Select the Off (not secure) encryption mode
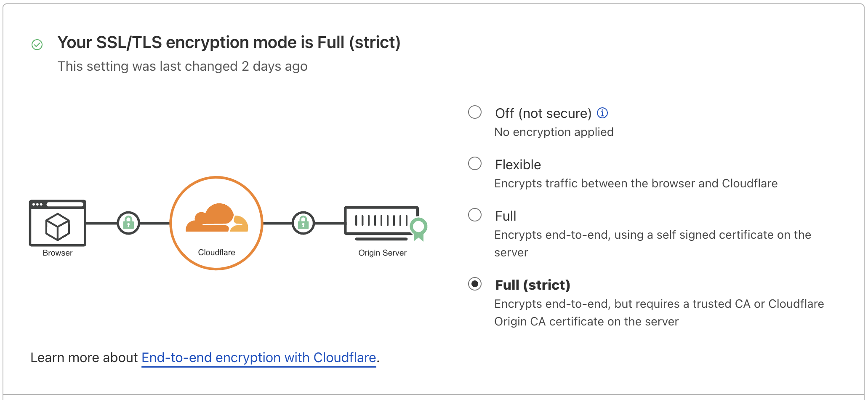 coord(475,112)
